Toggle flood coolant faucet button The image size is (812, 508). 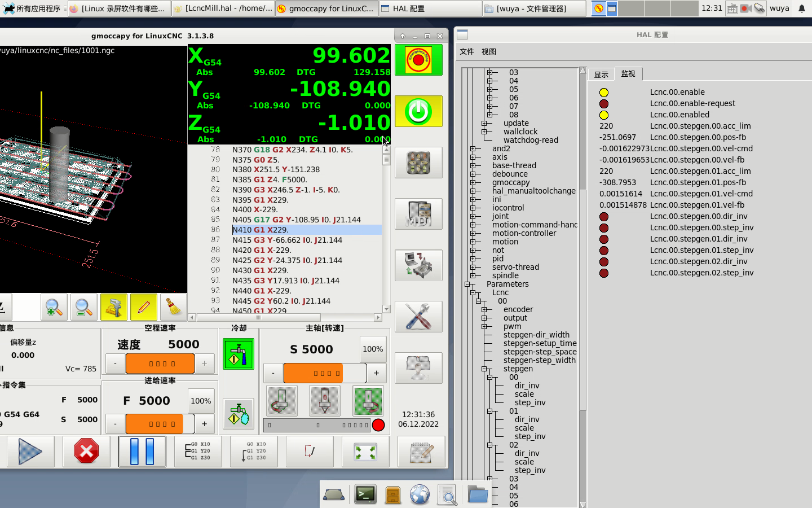click(x=239, y=354)
